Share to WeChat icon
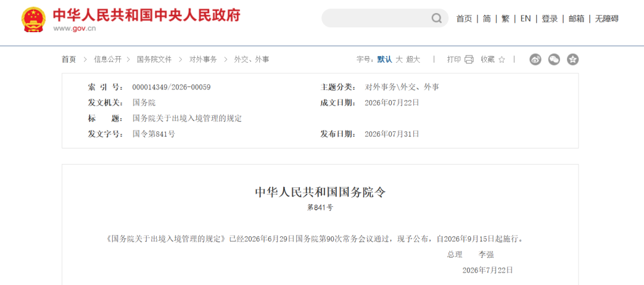Image resolution: width=644 pixels, height=285 pixels. (x=554, y=60)
